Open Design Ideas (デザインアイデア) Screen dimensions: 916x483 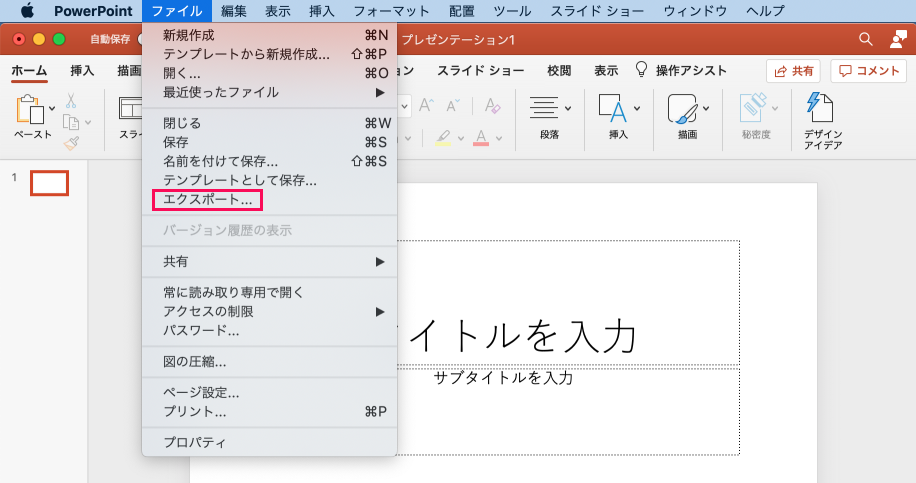pos(821,121)
